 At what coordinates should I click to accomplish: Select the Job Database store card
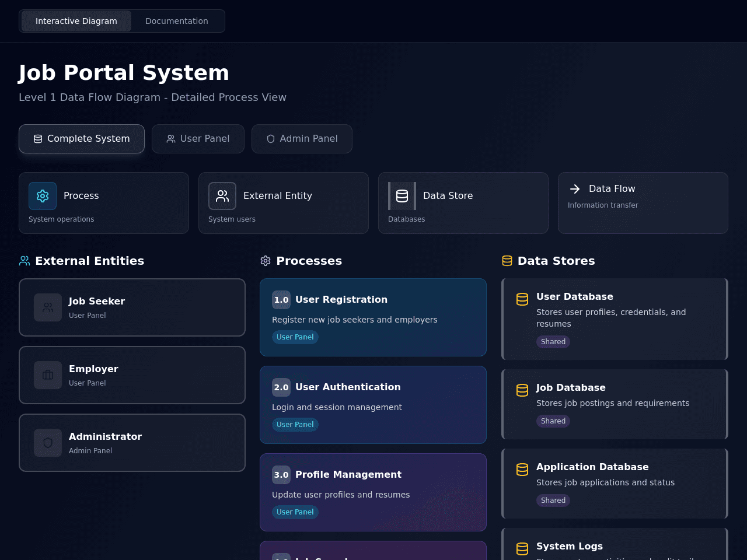[x=615, y=404]
